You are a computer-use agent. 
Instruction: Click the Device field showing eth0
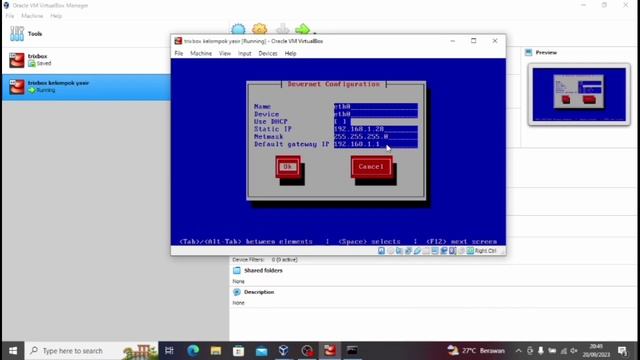click(x=376, y=114)
